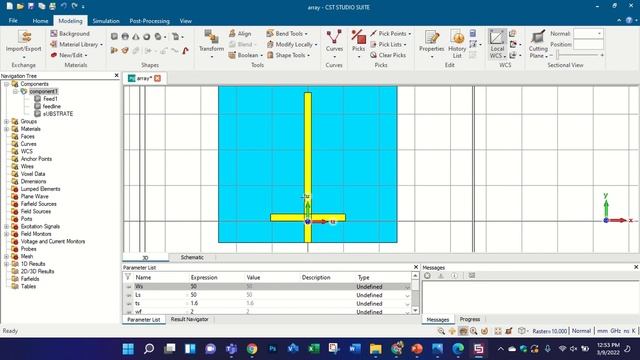Click the calculator icon in Edit group
The width and height of the screenshot is (640, 360).
(473, 33)
